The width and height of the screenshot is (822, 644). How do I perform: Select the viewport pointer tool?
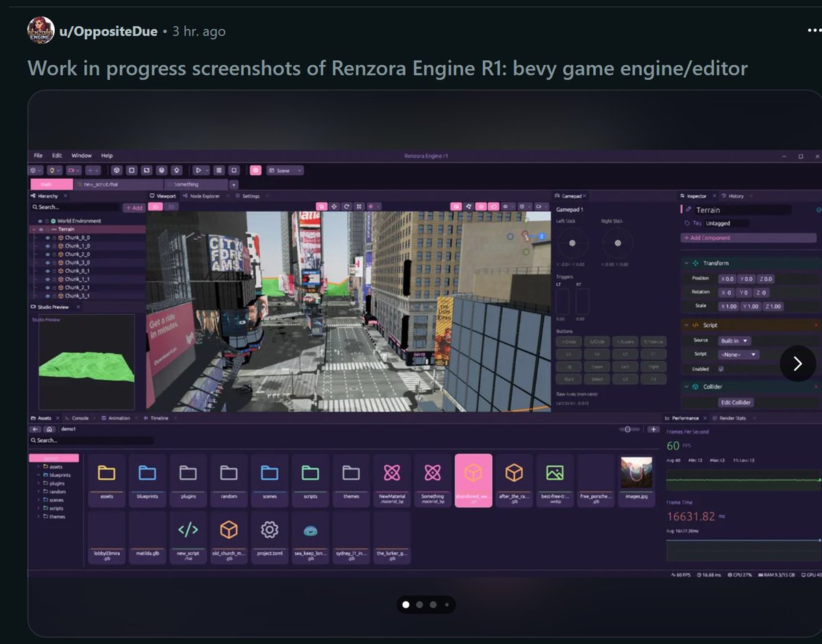[321, 206]
